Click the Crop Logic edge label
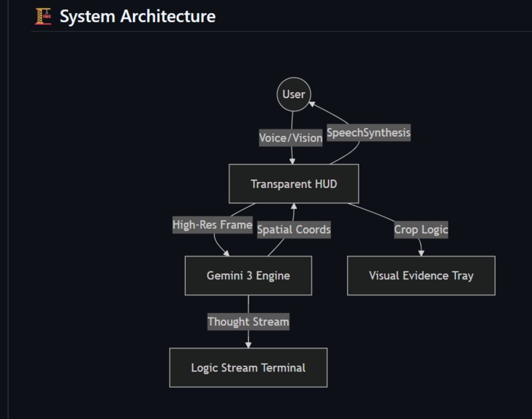 point(421,230)
